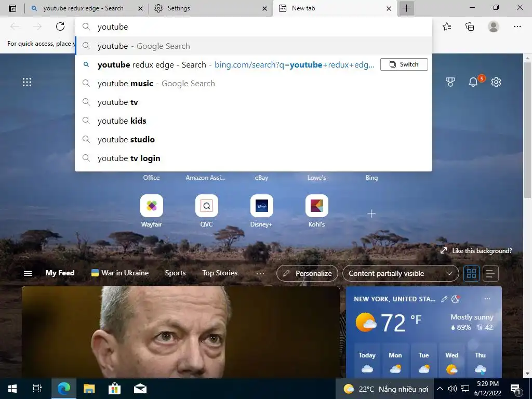Open the tab actions menu icon

12,8
